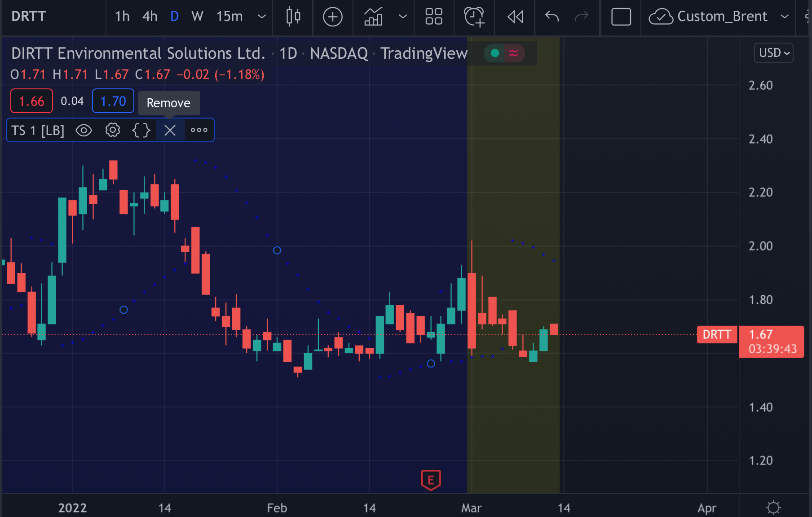Open more options for TS 1 [LB]
The width and height of the screenshot is (812, 517).
[x=199, y=130]
